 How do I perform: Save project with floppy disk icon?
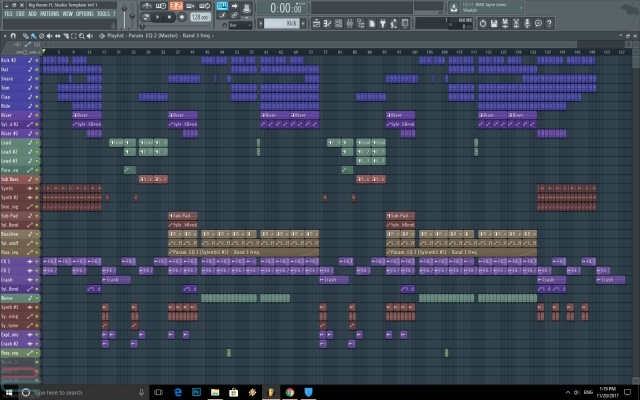click(494, 24)
